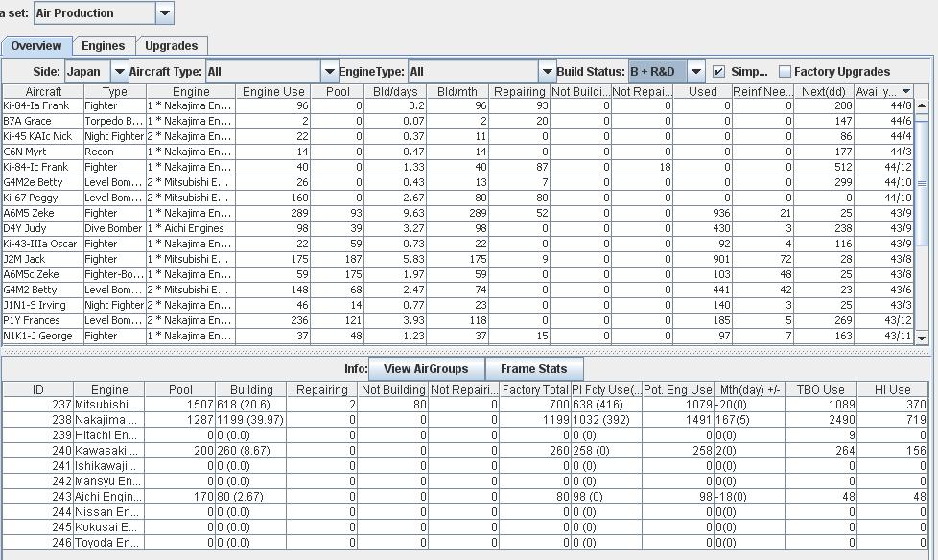Sort engines by the Pot. Eng Use header
Image resolution: width=938 pixels, height=560 pixels.
point(678,390)
